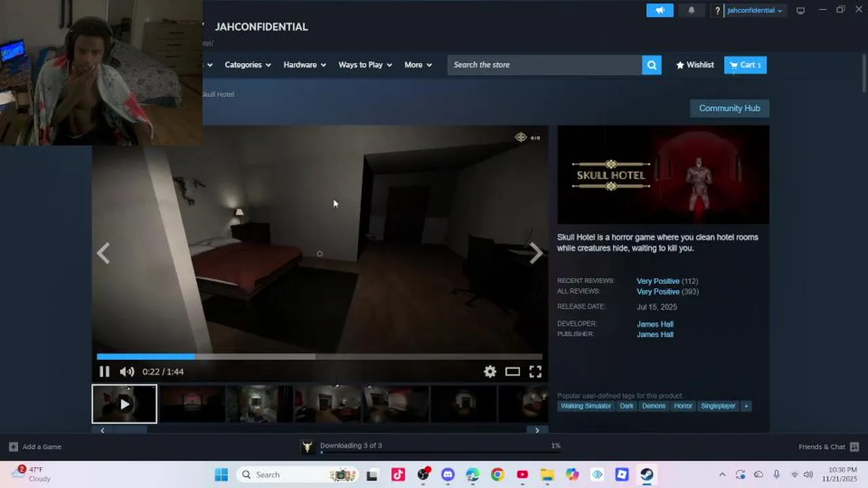This screenshot has width=868, height=488.
Task: Enter trailer fullscreen
Action: click(535, 371)
